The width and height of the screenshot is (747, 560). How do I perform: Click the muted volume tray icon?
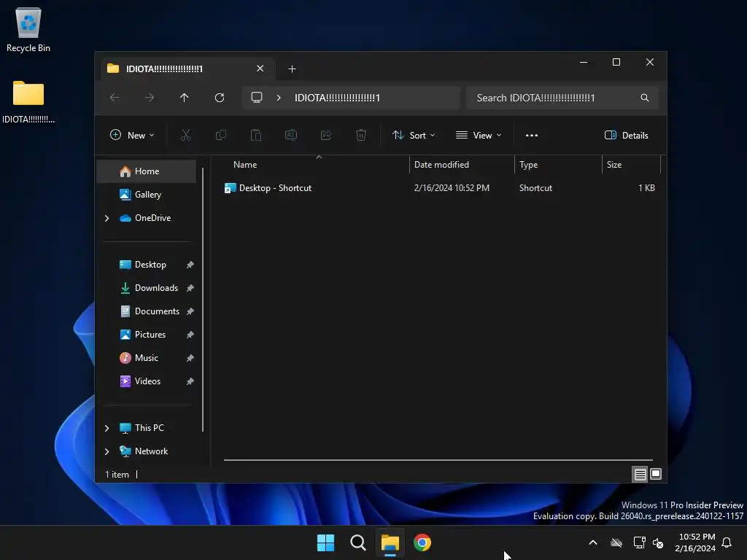[x=658, y=542]
